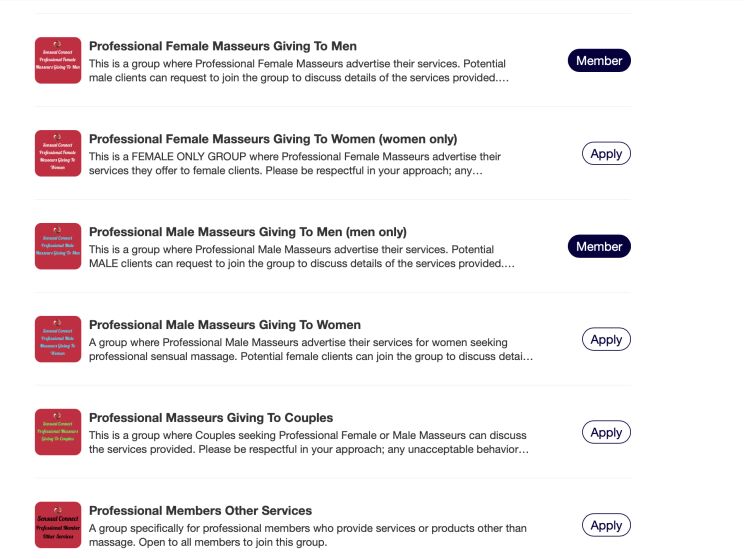Screen dimensions: 744x559
Task: Apply to Male Masseurs Giving To Women group
Action: [x=606, y=339]
